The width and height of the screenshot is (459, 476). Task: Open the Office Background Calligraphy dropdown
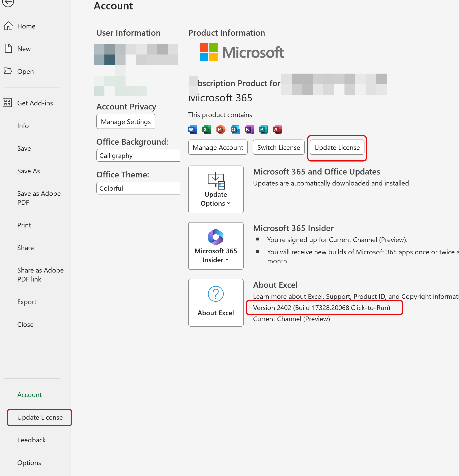point(138,155)
